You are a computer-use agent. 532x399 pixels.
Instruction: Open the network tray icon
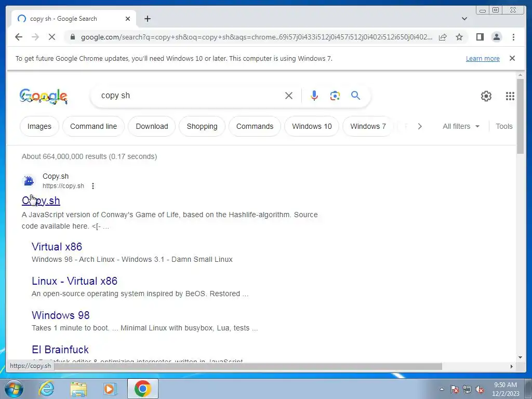467,389
